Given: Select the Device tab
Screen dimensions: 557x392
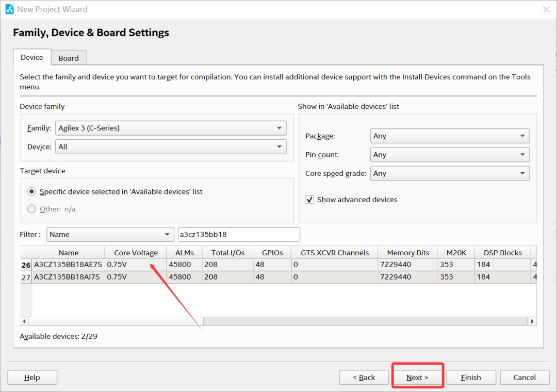Looking at the screenshot, I should pos(32,58).
